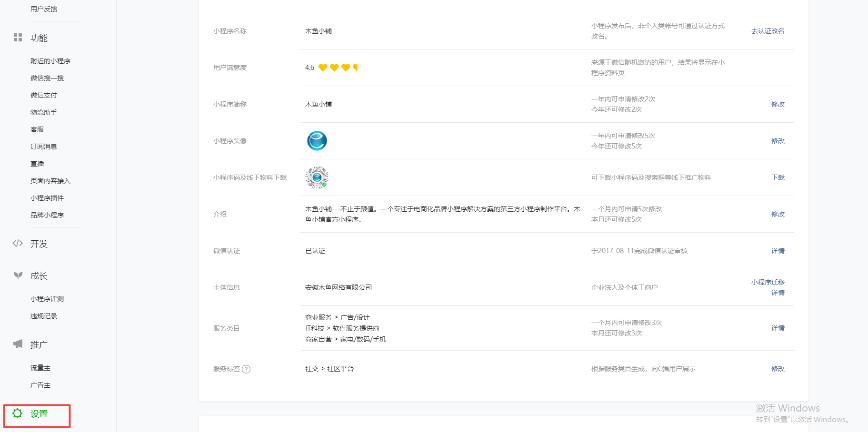Select the 开发 section heading
This screenshot has height=432, width=868.
[x=39, y=244]
